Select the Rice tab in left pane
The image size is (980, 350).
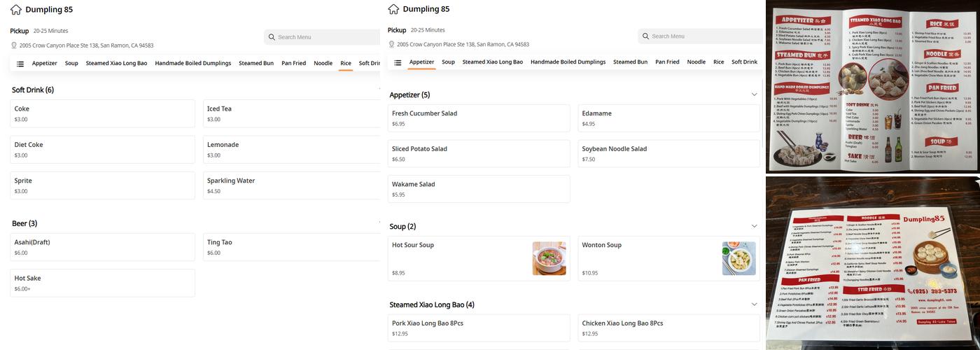(x=346, y=63)
